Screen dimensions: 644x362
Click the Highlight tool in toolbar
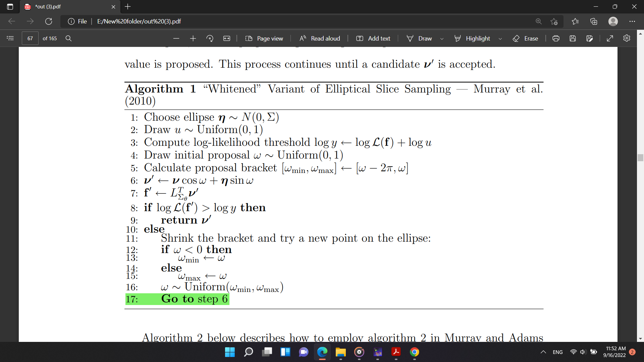click(x=478, y=39)
